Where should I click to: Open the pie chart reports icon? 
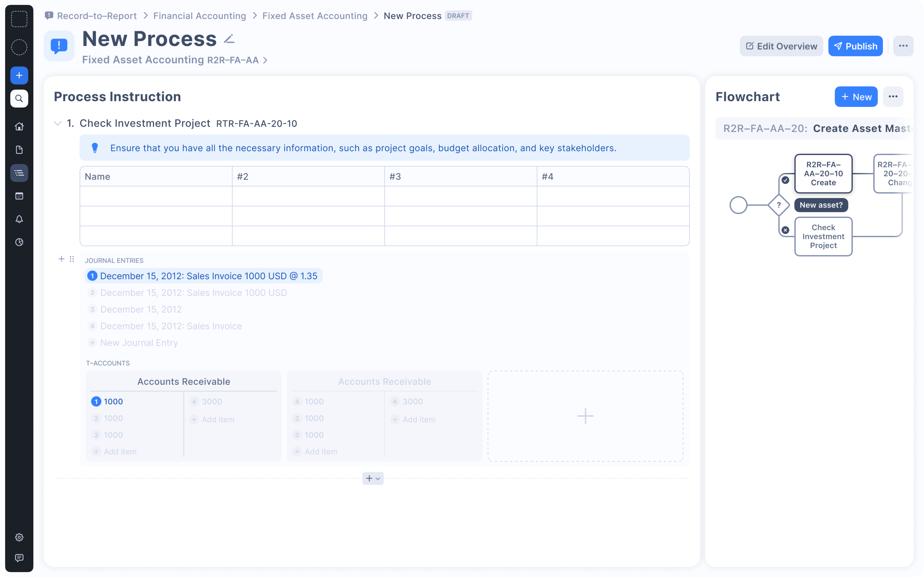tap(19, 242)
